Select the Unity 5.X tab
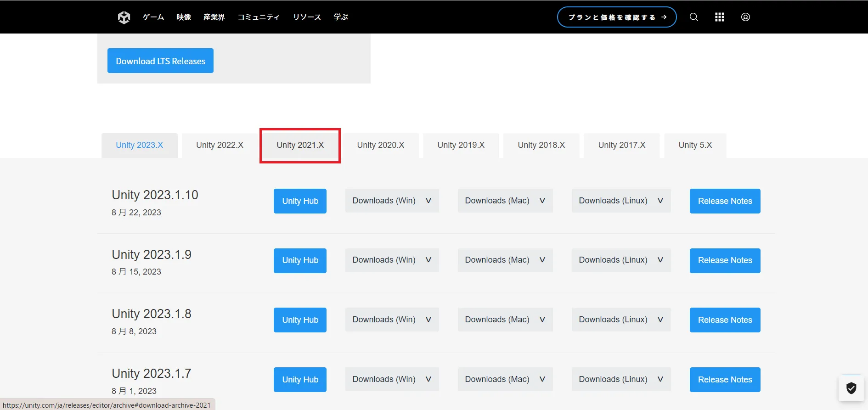Screen dimensions: 868x410 (x=695, y=145)
